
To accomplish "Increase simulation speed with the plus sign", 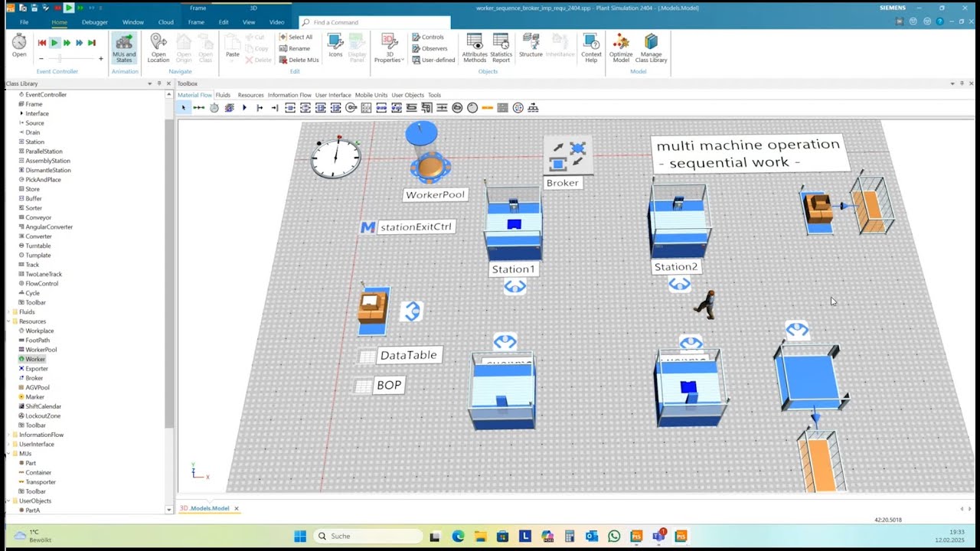I will tap(100, 58).
